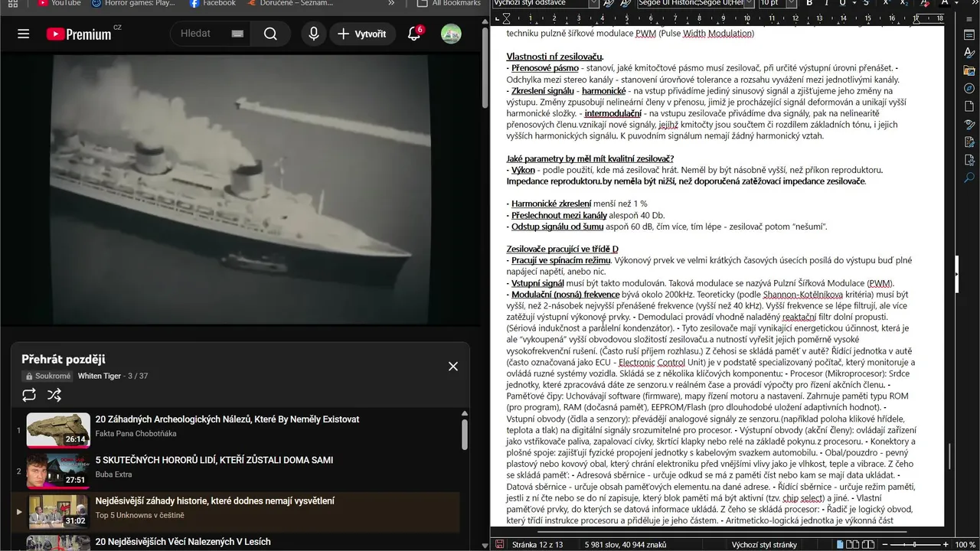Open sidebar Styles deck
This screenshot has height=551, width=980.
(x=969, y=53)
